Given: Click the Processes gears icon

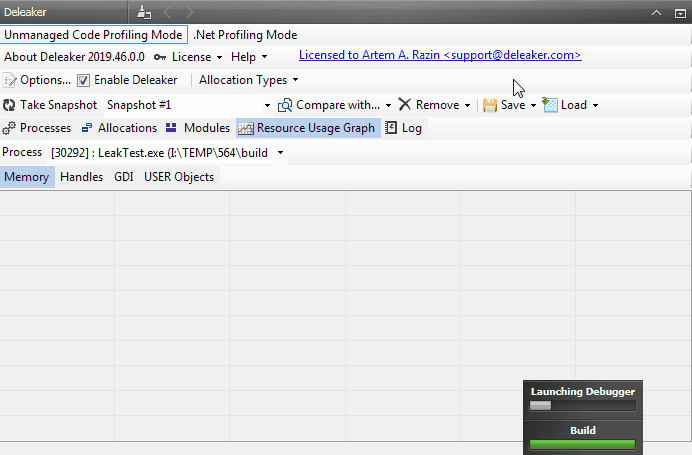Looking at the screenshot, I should 9,128.
